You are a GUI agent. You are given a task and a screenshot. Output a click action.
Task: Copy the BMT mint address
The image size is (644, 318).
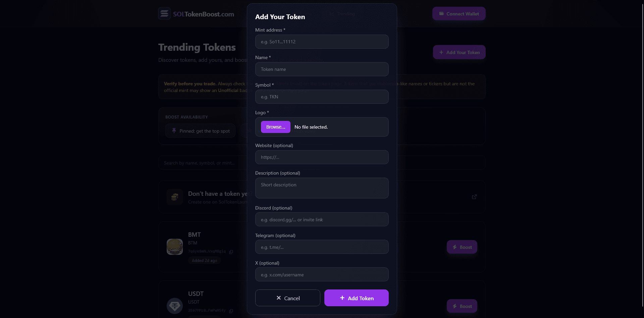pyautogui.click(x=231, y=251)
